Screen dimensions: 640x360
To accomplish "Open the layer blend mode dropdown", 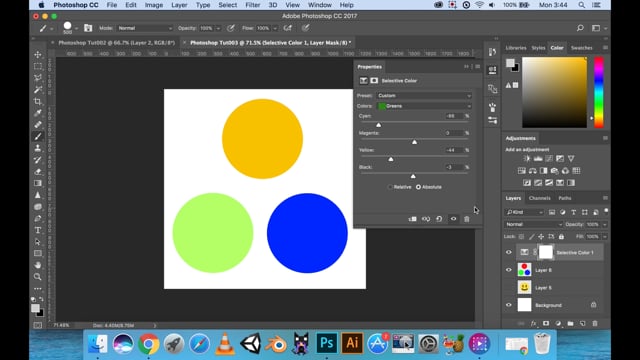I will pyautogui.click(x=533, y=224).
